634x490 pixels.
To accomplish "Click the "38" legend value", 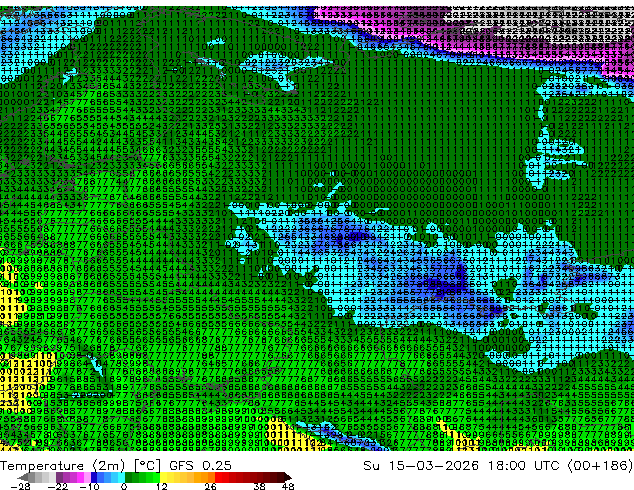I will [x=260, y=486].
